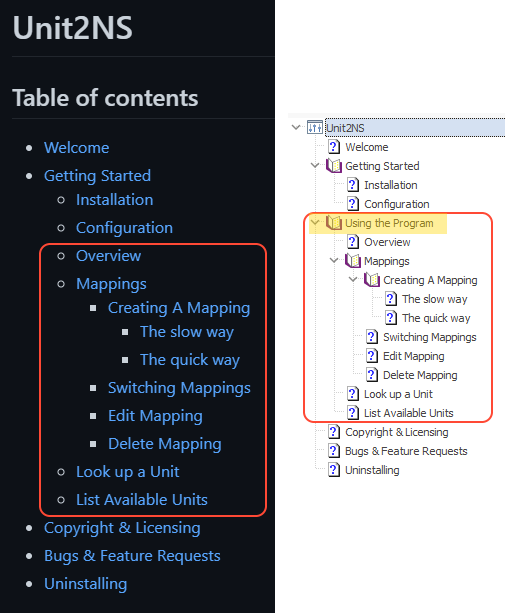
Task: Collapse the Unit2NS root tree node
Action: coord(296,127)
